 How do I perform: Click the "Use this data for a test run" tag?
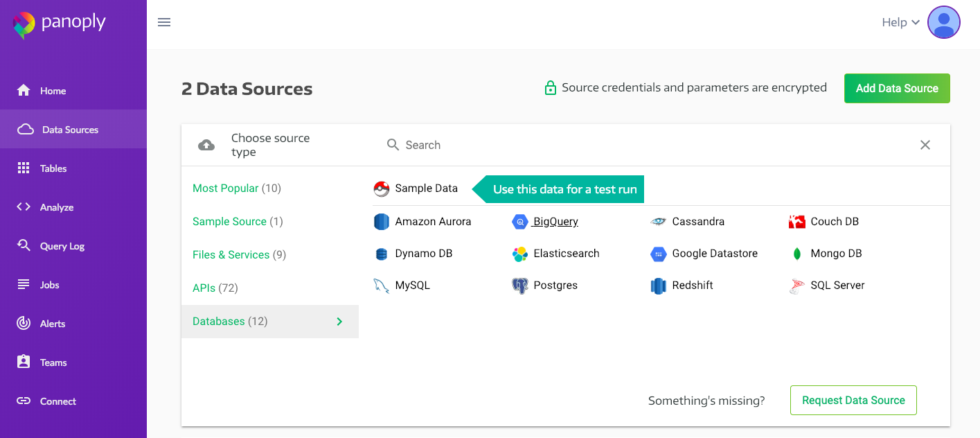coord(559,189)
